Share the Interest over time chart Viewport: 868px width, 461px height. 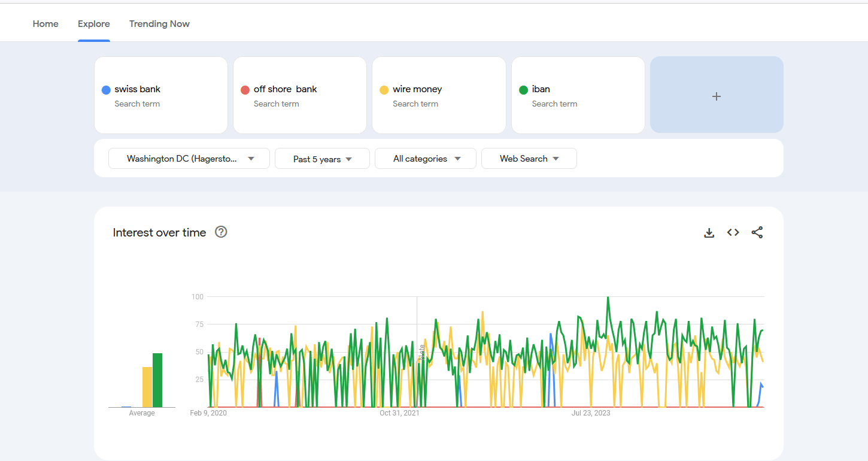point(757,233)
